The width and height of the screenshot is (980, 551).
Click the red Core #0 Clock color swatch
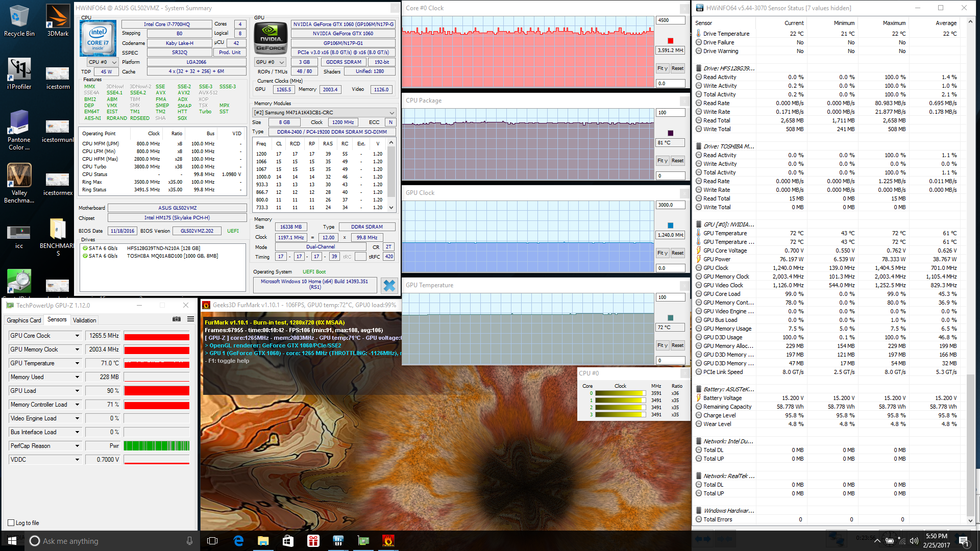tap(671, 41)
